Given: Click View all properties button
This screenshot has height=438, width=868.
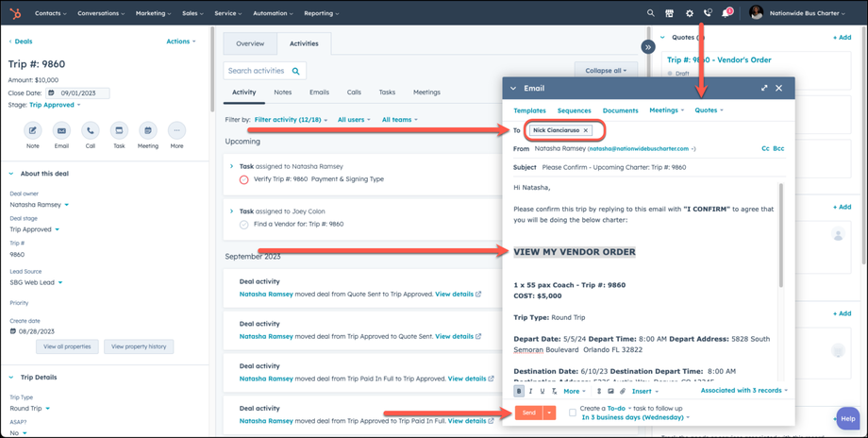Looking at the screenshot, I should tap(67, 346).
